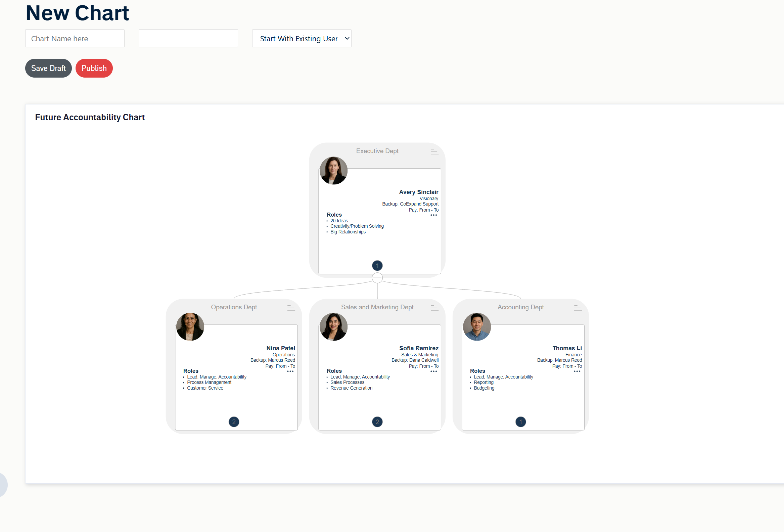Click the Save Draft button

click(48, 68)
